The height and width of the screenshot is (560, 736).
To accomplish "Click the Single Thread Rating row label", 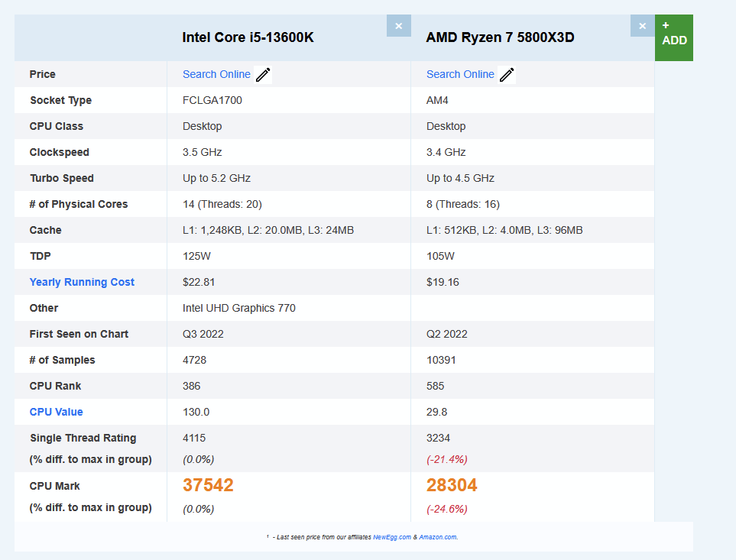I will tap(83, 438).
